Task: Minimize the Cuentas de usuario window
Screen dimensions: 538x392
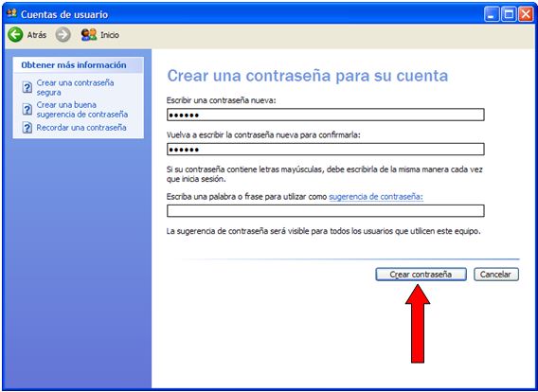Action: (x=492, y=14)
